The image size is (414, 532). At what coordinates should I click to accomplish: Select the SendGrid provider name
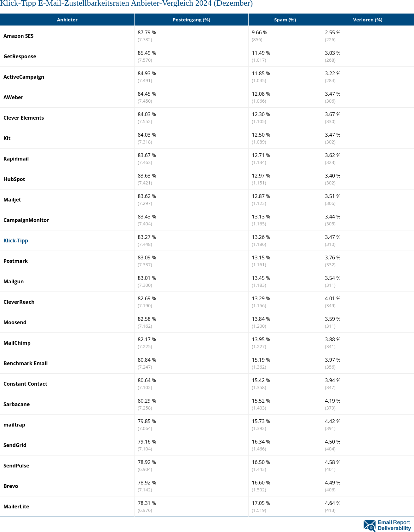[15, 445]
